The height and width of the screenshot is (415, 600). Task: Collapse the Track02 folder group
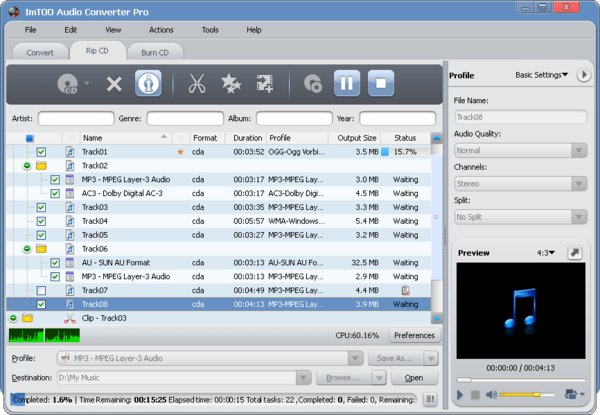(27, 166)
